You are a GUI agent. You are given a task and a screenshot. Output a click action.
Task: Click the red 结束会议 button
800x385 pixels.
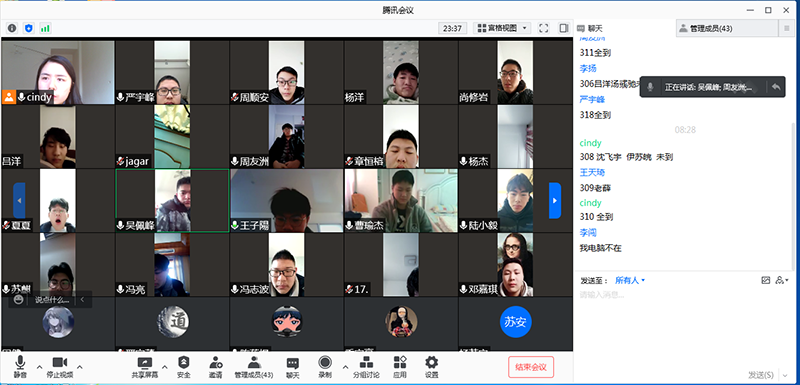tap(531, 367)
